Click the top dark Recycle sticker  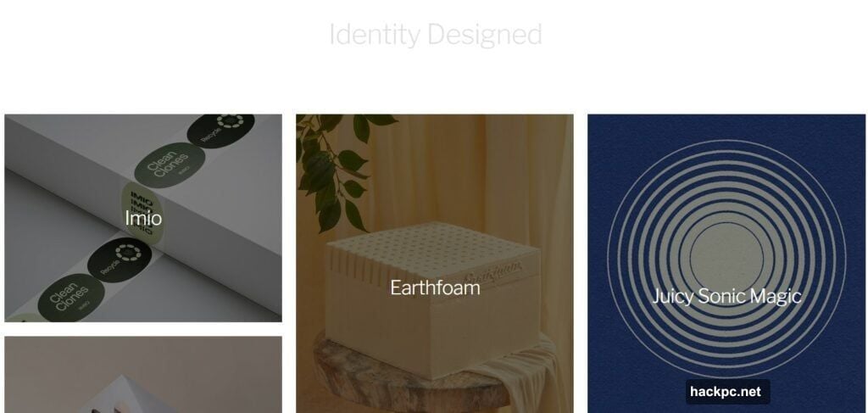pyautogui.click(x=221, y=130)
